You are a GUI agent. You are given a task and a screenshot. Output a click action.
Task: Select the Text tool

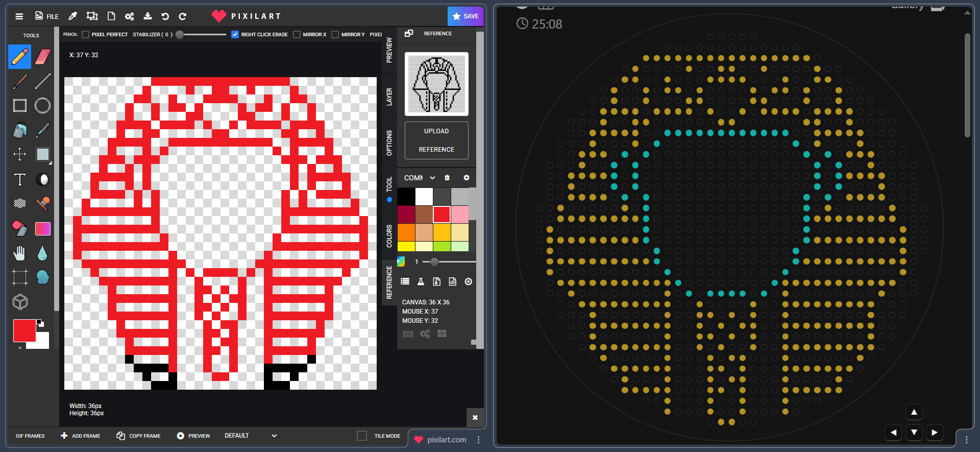point(20,179)
